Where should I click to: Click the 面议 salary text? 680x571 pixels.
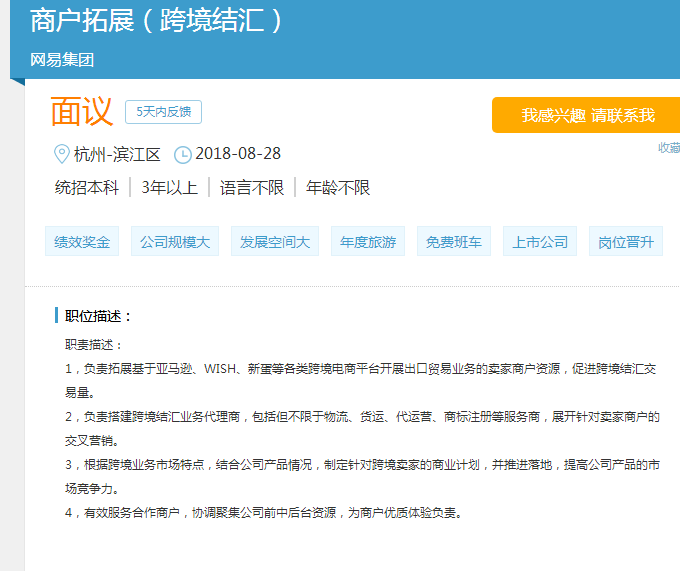point(82,111)
